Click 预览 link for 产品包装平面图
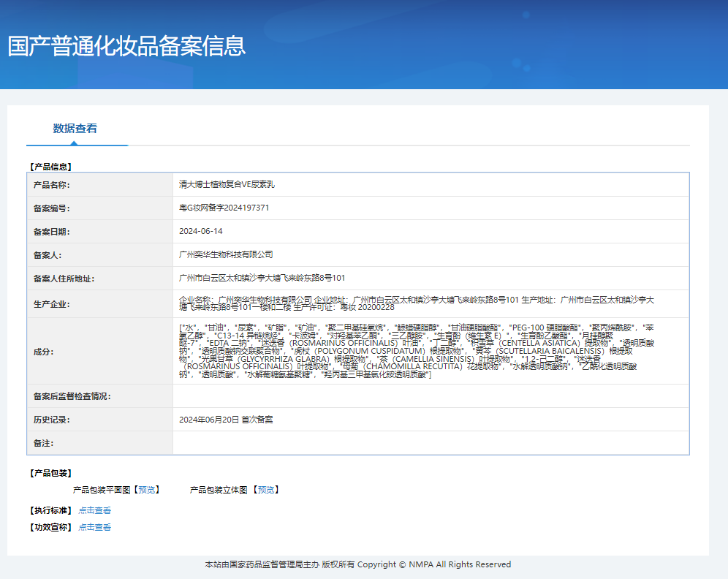This screenshot has height=579, width=728. click(x=147, y=490)
